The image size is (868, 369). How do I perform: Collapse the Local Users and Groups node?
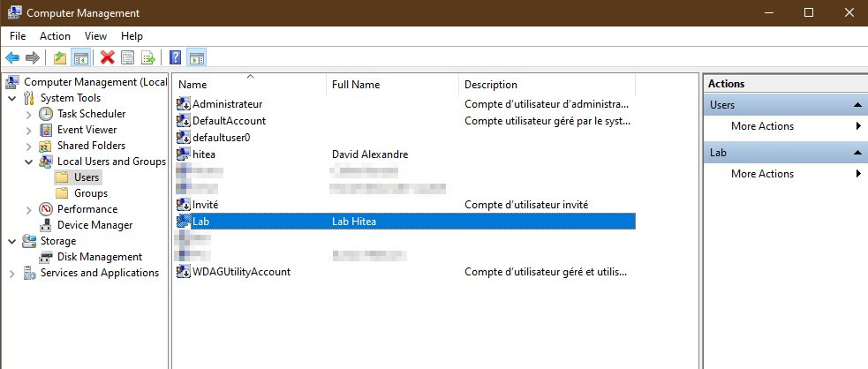(x=29, y=162)
